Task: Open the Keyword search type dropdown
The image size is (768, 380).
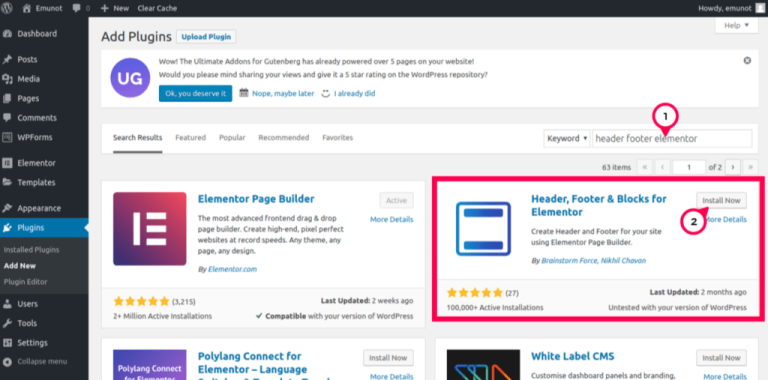Action: point(567,139)
